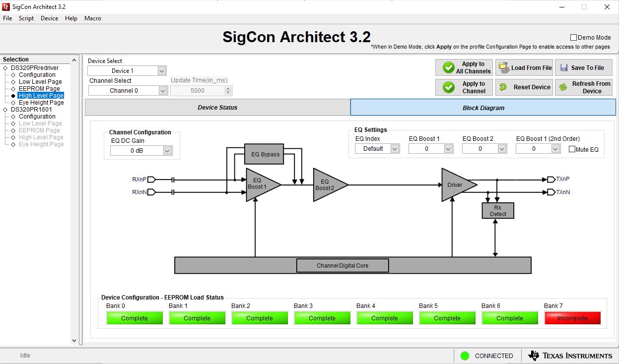Click the Rx Detect block
Viewport: 619px width, 364px height.
tap(498, 211)
